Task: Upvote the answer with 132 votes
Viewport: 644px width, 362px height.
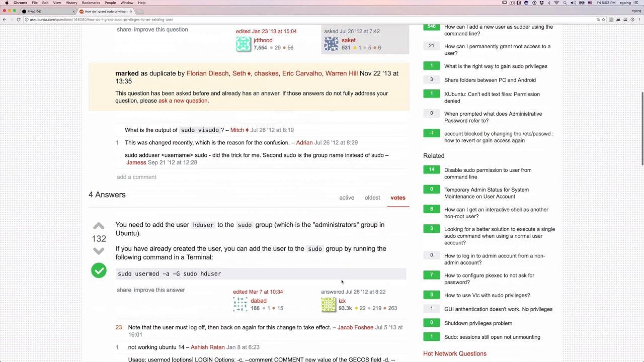Action: 99,226
